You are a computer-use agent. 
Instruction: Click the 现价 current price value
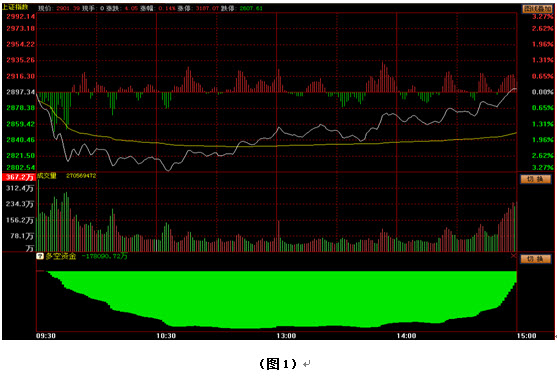(68, 8)
